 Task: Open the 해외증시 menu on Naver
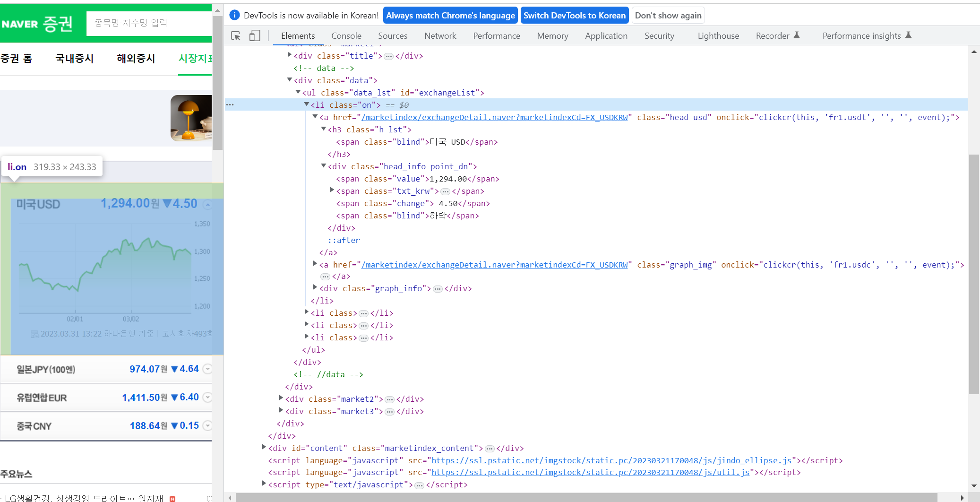136,59
